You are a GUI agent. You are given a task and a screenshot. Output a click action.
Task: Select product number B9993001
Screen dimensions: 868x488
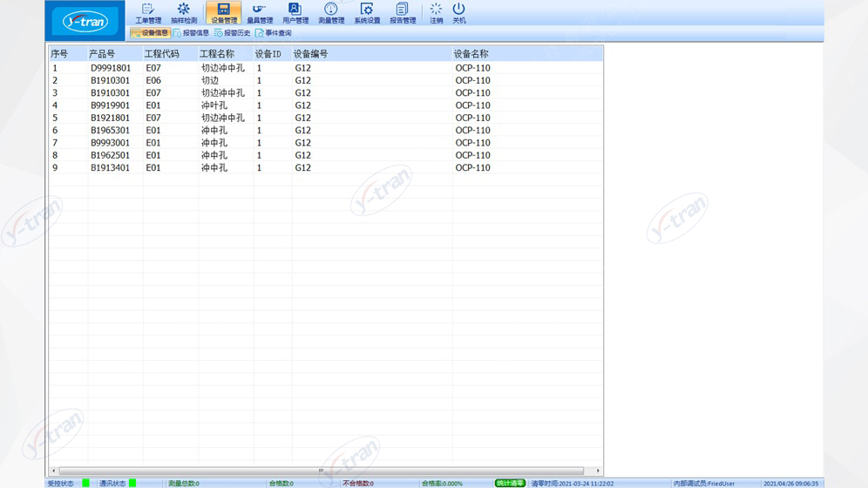click(111, 143)
